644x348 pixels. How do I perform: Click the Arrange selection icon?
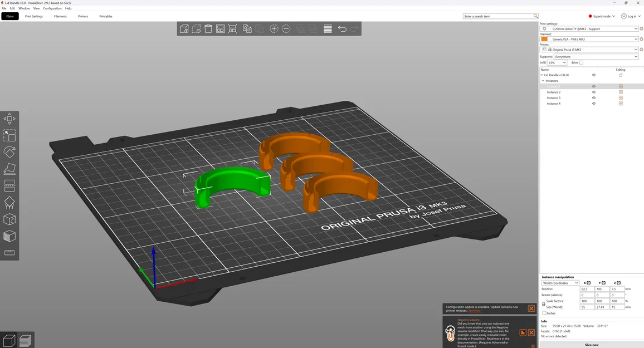(232, 29)
